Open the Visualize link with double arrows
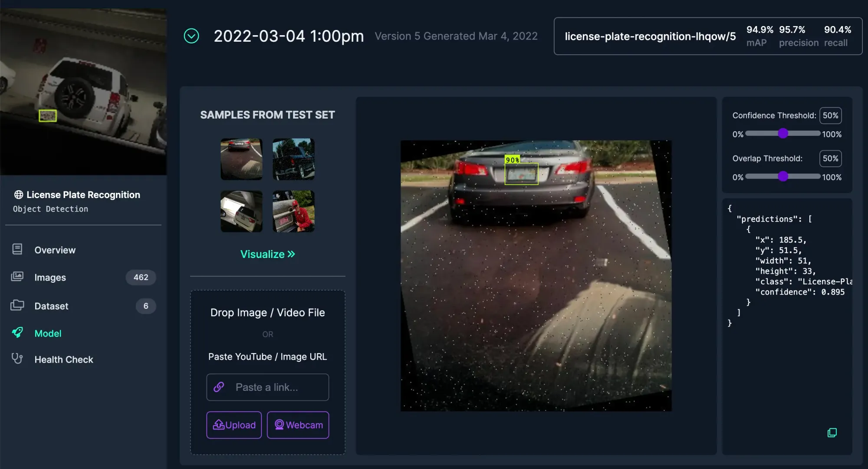The image size is (868, 469). coord(267,254)
